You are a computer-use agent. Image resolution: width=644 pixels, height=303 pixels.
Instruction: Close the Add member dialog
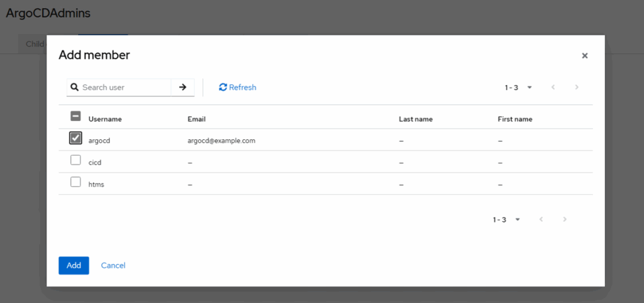pyautogui.click(x=584, y=55)
